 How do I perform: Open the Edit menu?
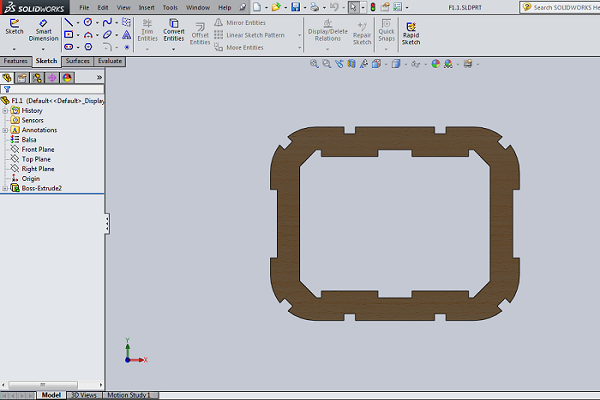(x=103, y=7)
